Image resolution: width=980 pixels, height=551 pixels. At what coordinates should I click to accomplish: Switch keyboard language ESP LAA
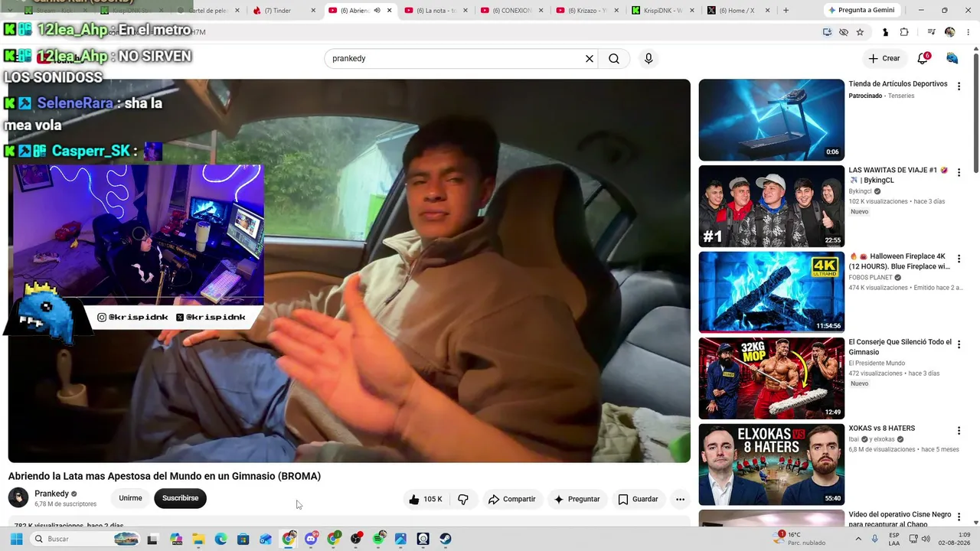point(894,539)
